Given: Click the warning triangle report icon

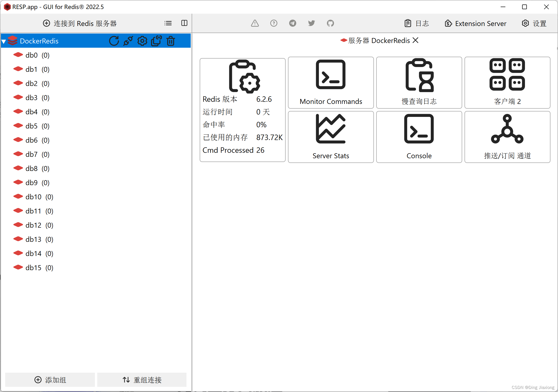Looking at the screenshot, I should coord(255,23).
